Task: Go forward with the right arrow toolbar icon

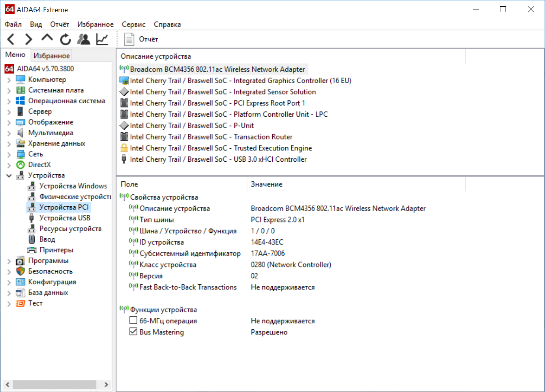Action: (x=28, y=39)
